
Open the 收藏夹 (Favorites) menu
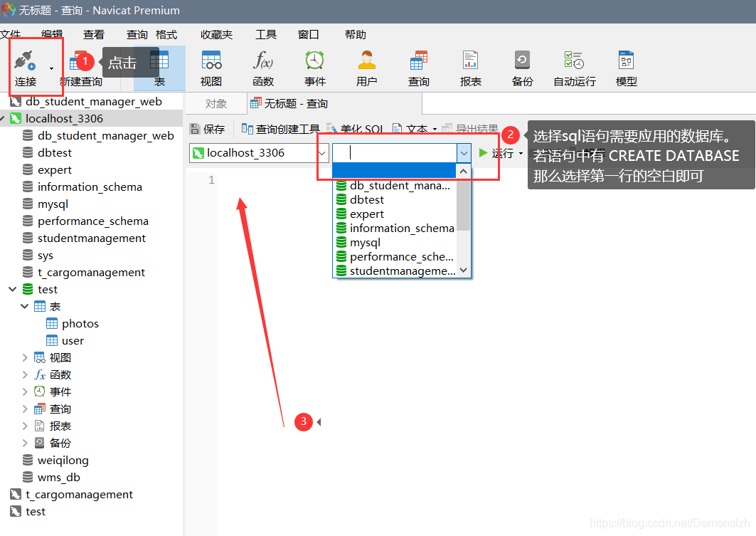pyautogui.click(x=216, y=35)
